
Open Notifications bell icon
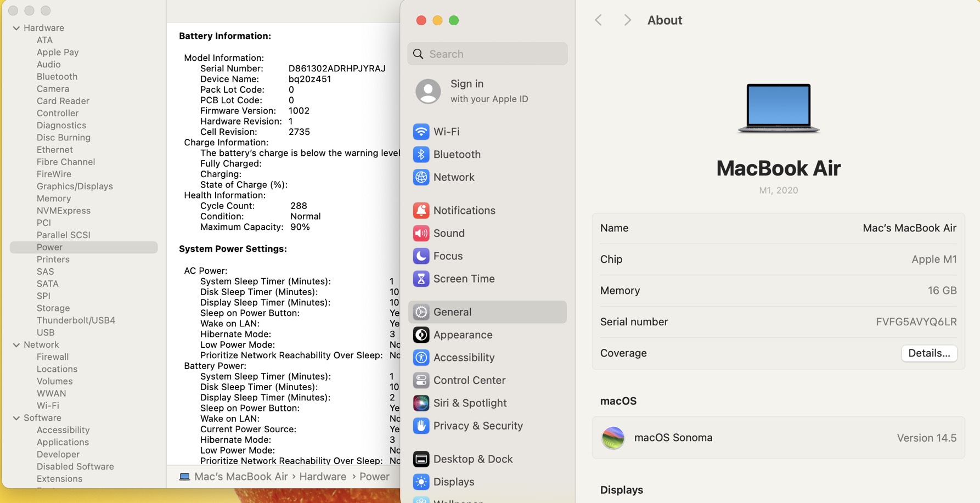click(x=421, y=211)
